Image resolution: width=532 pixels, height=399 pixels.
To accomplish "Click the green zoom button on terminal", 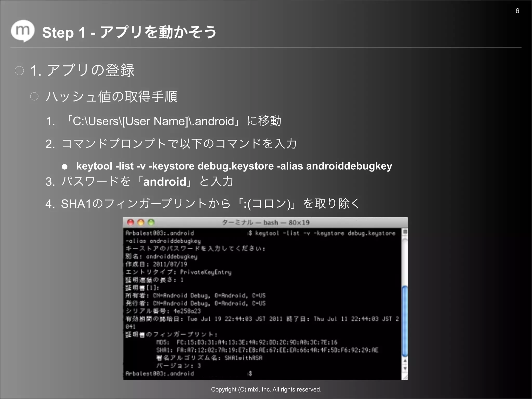I will coord(151,222).
